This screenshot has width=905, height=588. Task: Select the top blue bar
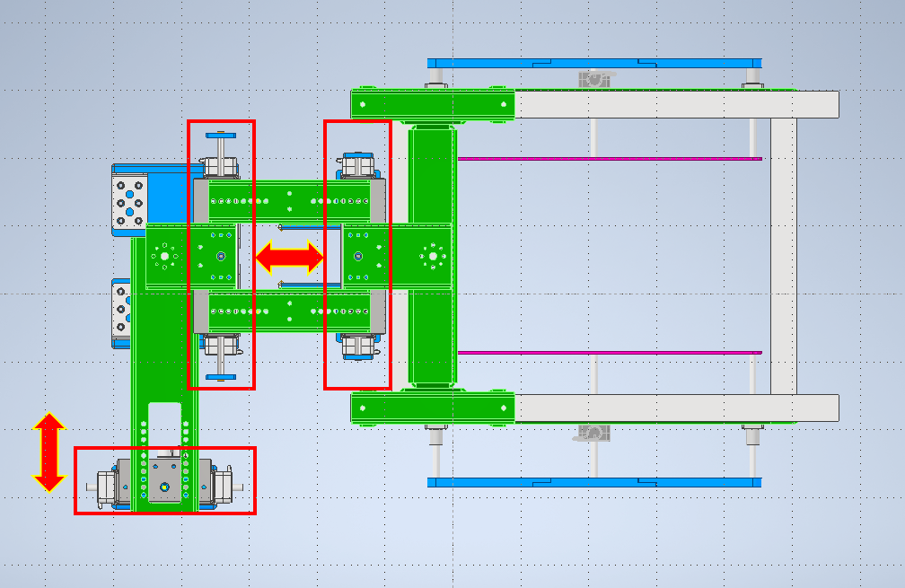point(594,64)
